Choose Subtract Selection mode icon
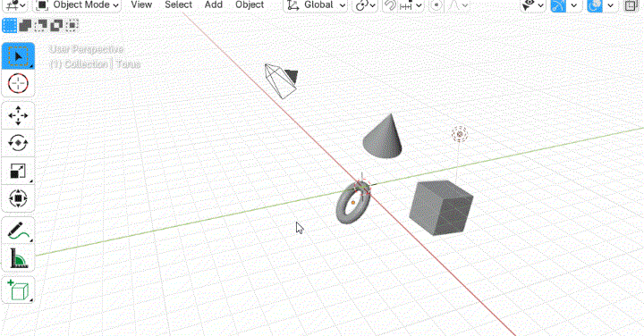The height and width of the screenshot is (336, 644). [x=40, y=25]
